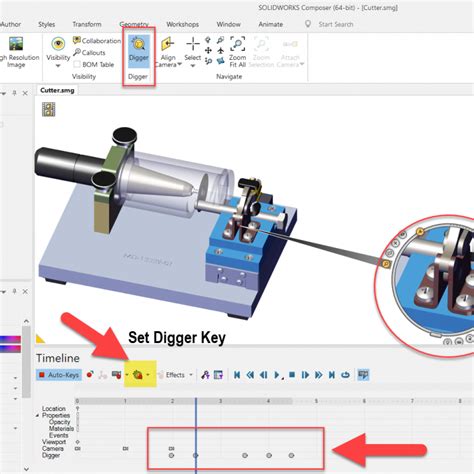474x474 pixels.
Task: Select the Viewport track label
Action: tap(54, 442)
